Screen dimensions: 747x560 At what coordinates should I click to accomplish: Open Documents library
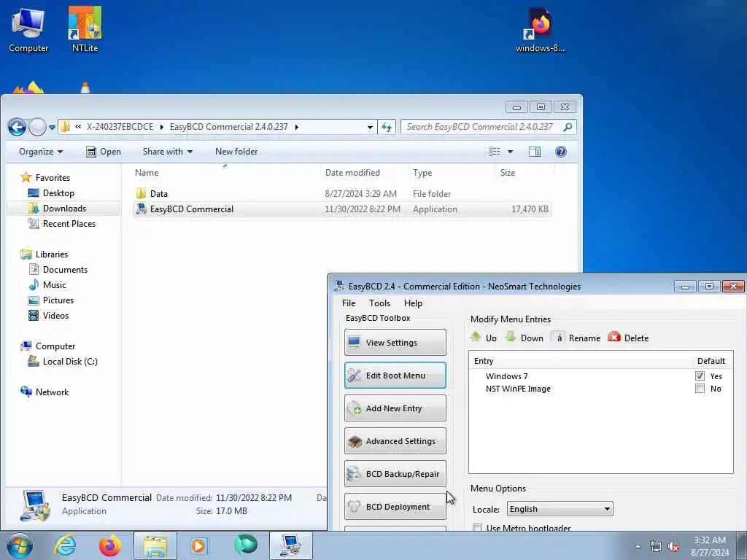click(x=65, y=270)
